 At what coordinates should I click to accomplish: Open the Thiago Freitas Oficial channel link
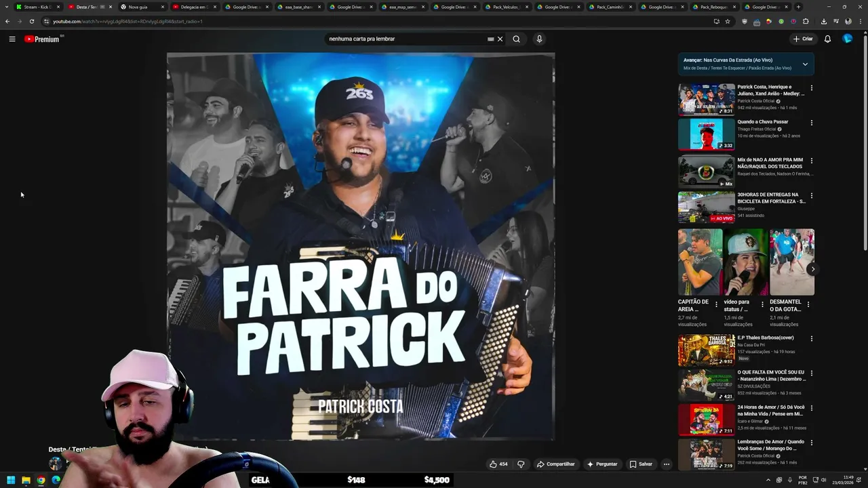click(757, 129)
